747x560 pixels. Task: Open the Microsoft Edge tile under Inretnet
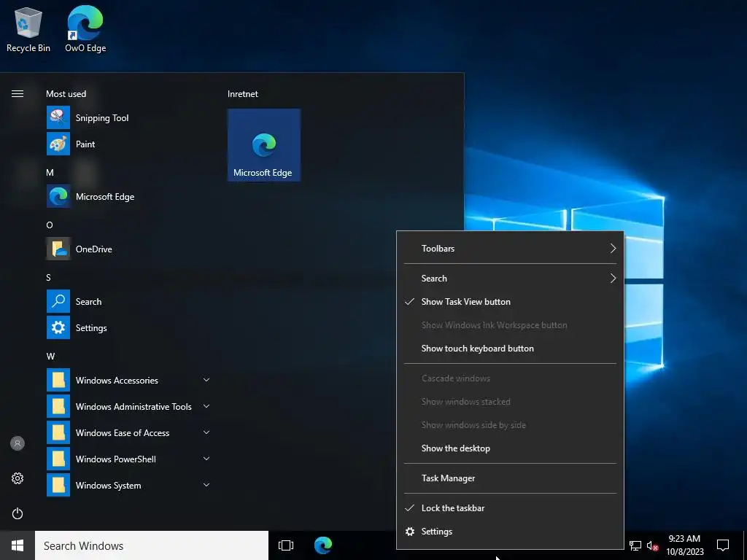click(264, 145)
